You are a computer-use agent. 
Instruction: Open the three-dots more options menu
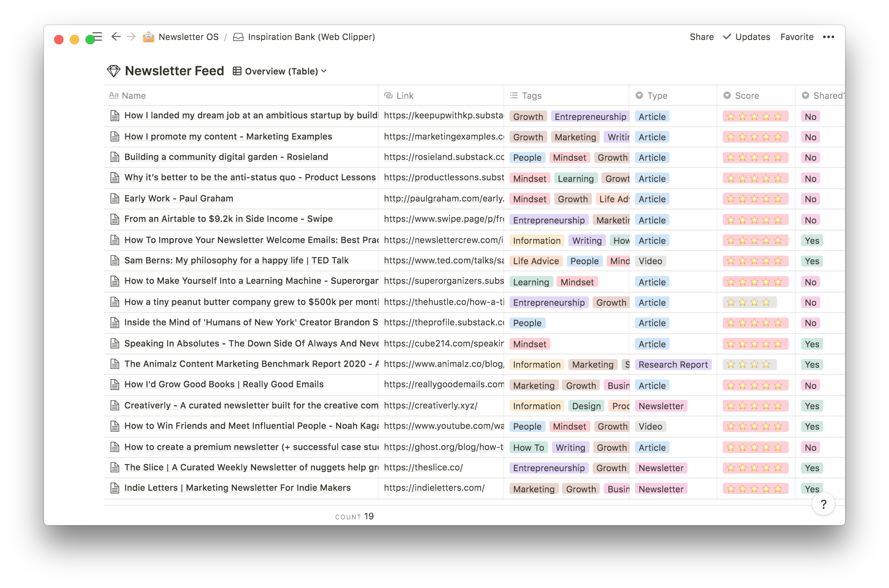828,37
